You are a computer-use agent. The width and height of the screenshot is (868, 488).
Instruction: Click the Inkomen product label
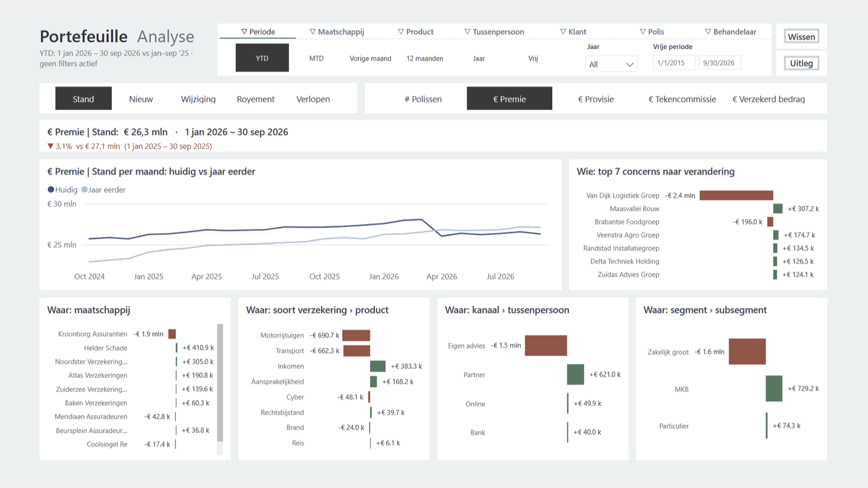(x=291, y=367)
